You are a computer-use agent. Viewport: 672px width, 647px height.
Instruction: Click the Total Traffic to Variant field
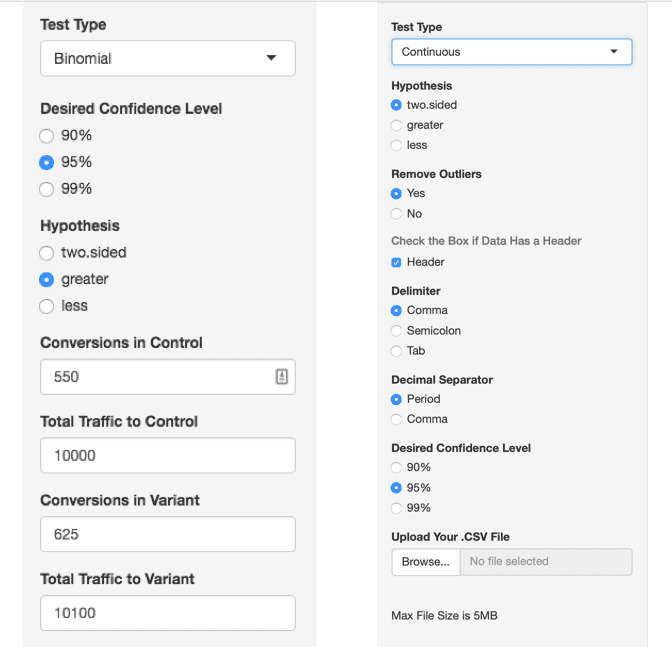[167, 613]
